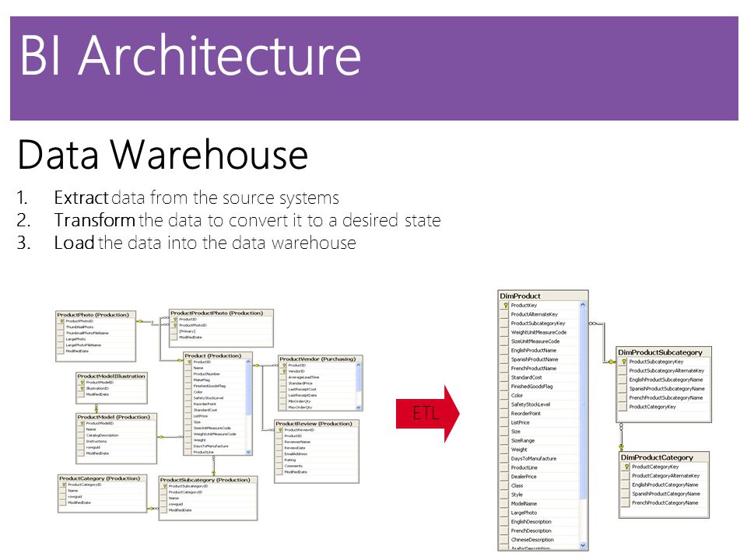
Task: Click the word Transform in step 2
Action: pos(95,220)
